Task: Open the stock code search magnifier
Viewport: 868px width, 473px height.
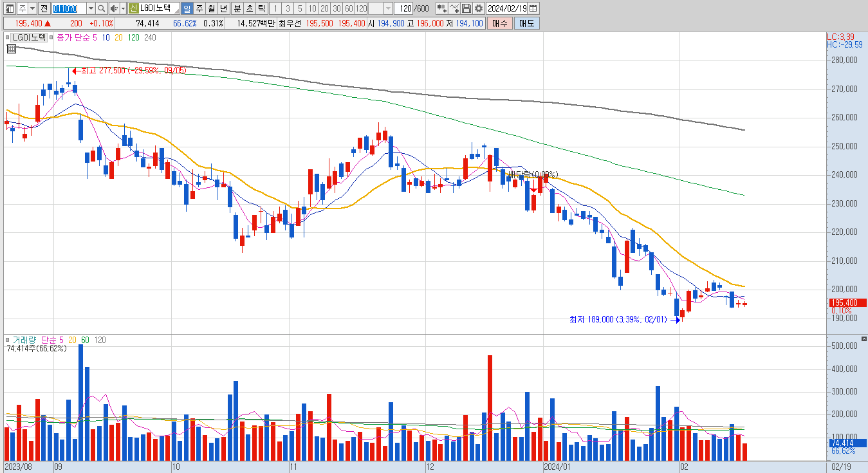Action: [x=102, y=8]
